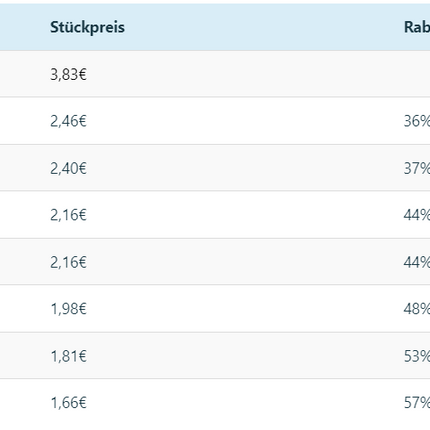Click the 1,66€ unit price

[68, 402]
